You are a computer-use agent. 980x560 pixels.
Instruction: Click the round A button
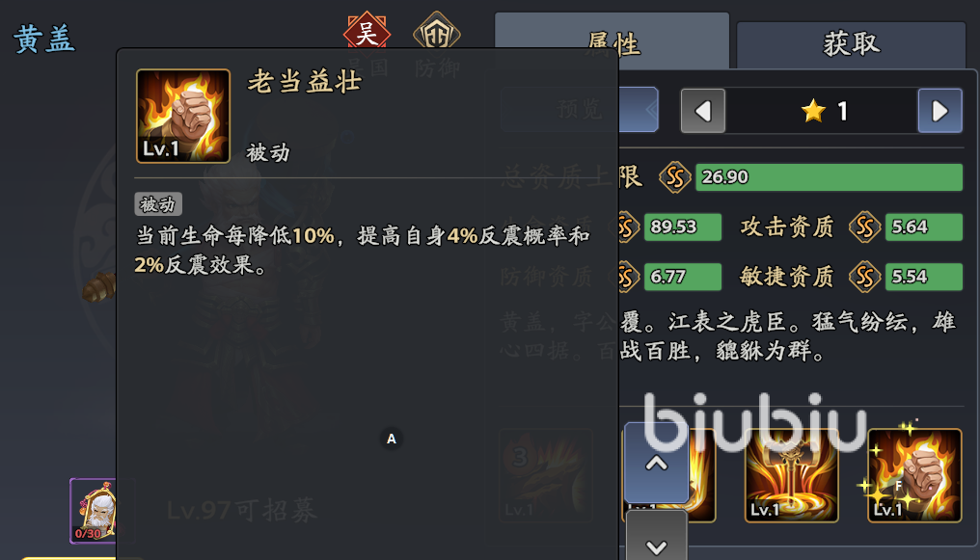(392, 439)
